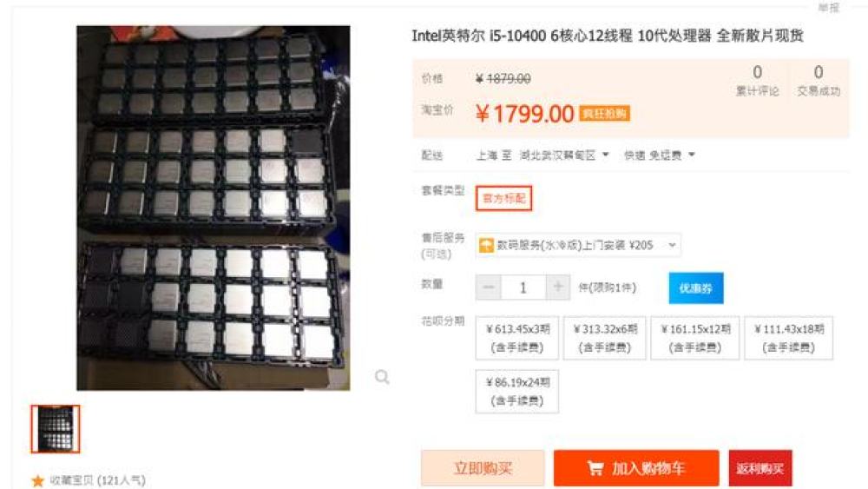Screen dimensions: 868x489
Task: Expand the 快递 免运费 shipping dropdown
Action: point(660,155)
